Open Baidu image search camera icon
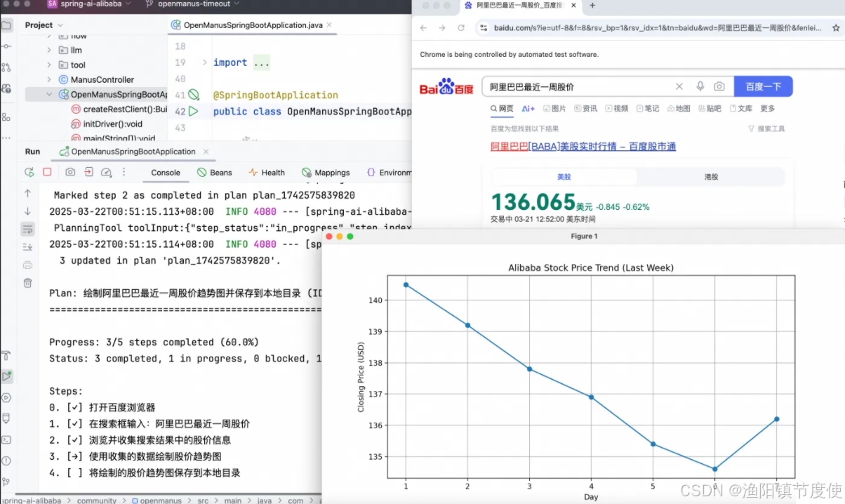Viewport: 845px width, 504px height. click(x=719, y=86)
